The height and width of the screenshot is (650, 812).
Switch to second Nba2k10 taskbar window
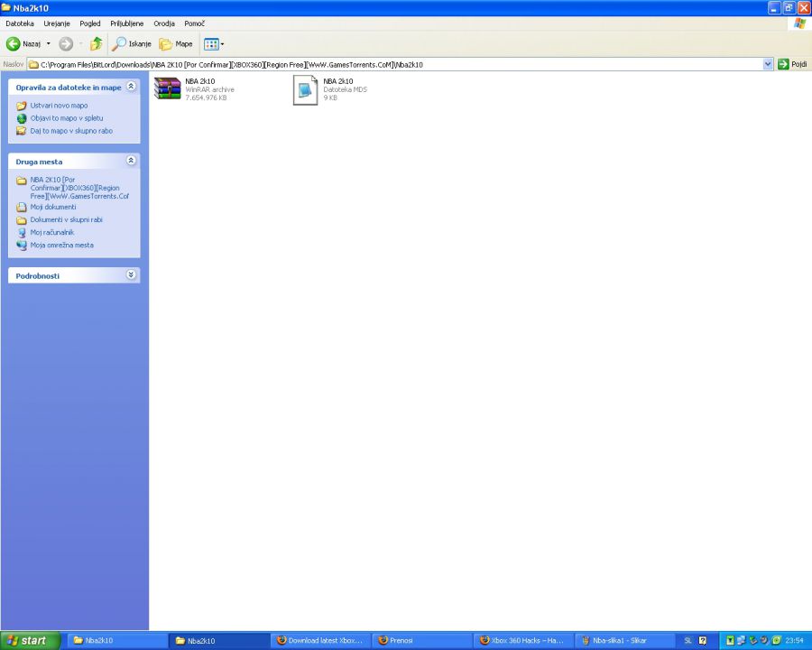pos(219,641)
